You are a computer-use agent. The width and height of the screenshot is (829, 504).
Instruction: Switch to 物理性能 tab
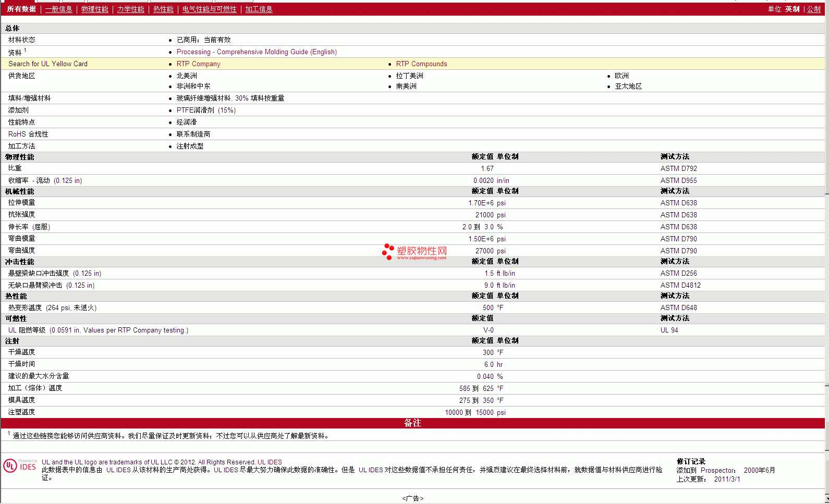pyautogui.click(x=94, y=9)
